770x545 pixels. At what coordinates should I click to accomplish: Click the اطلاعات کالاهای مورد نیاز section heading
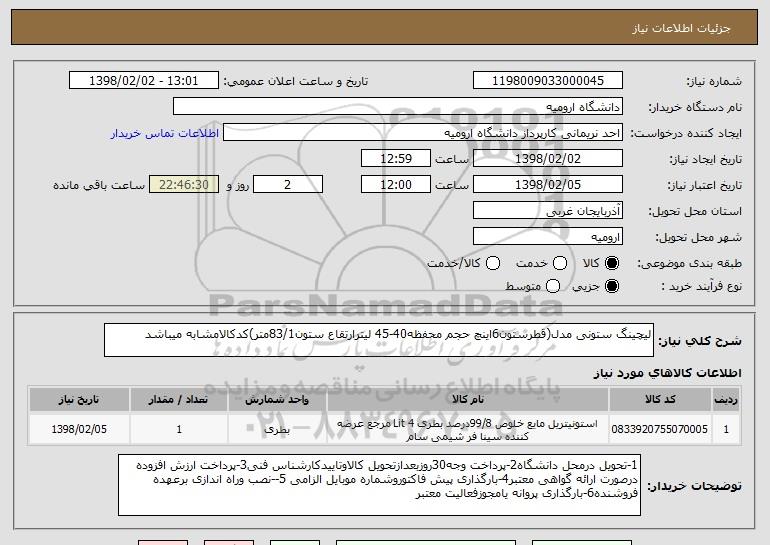pos(667,373)
